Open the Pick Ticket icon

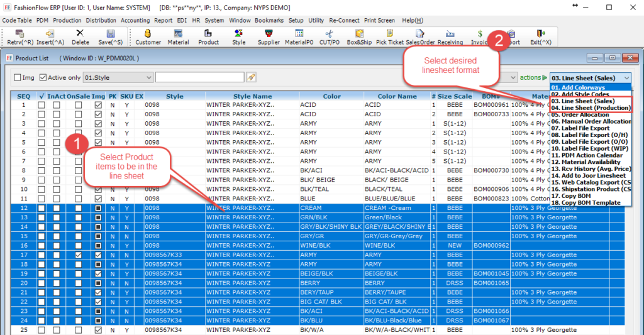389,33
